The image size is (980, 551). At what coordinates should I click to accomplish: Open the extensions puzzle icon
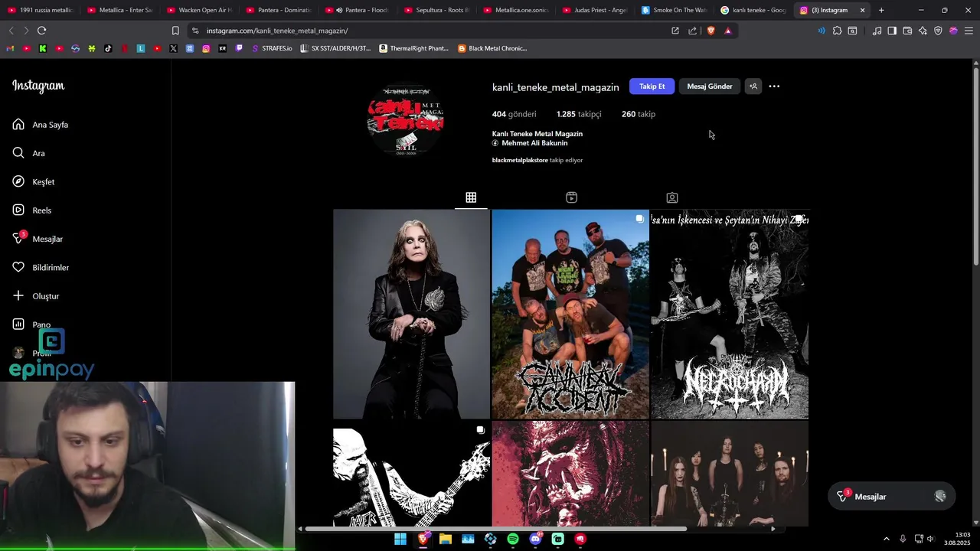tap(837, 31)
